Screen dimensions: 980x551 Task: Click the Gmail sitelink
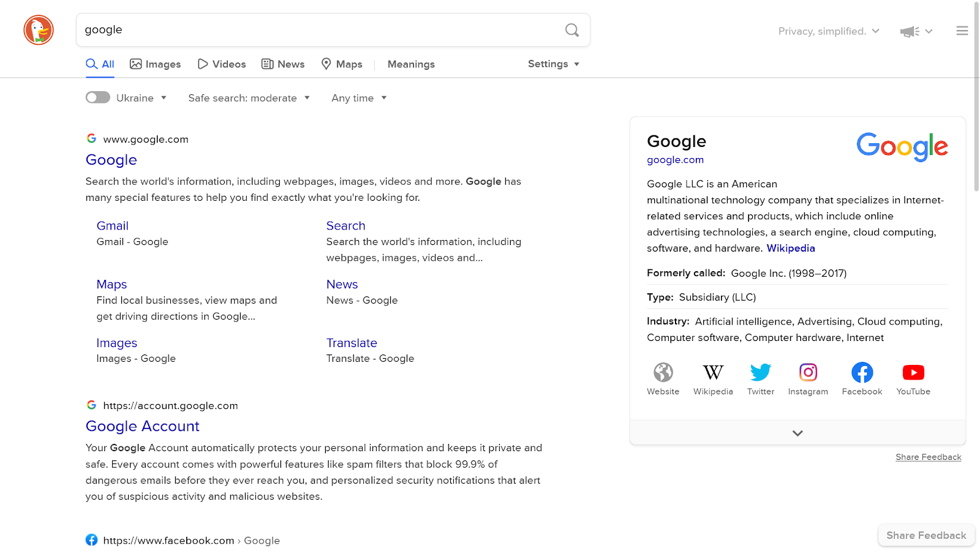coord(113,226)
